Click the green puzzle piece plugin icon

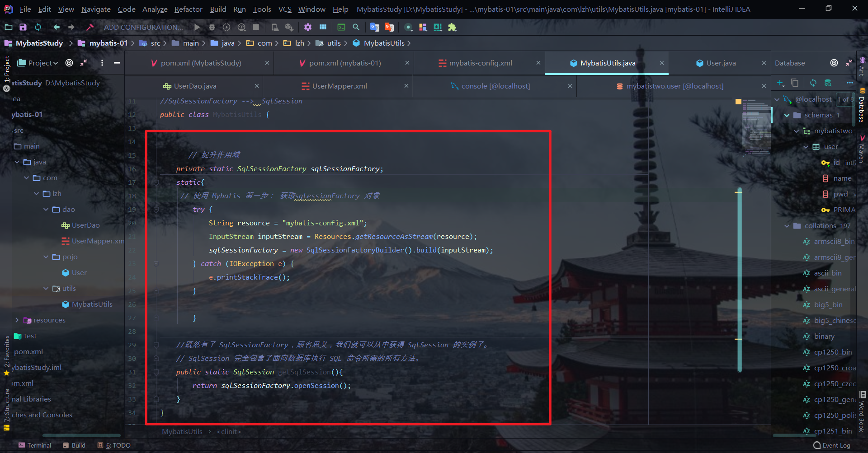(x=452, y=27)
